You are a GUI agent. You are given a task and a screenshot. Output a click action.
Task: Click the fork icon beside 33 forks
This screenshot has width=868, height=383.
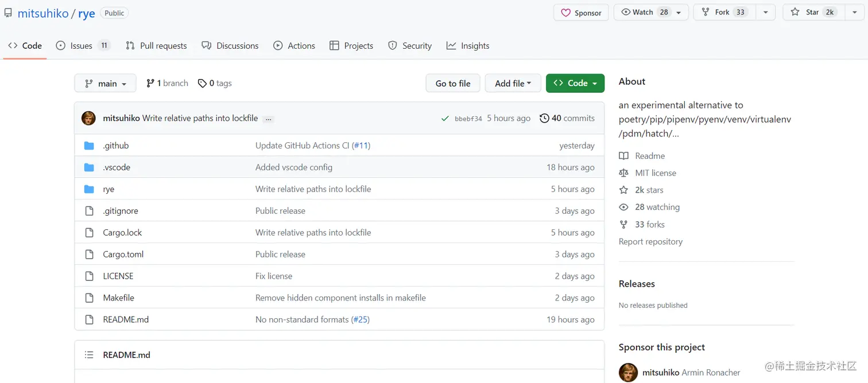pos(623,225)
